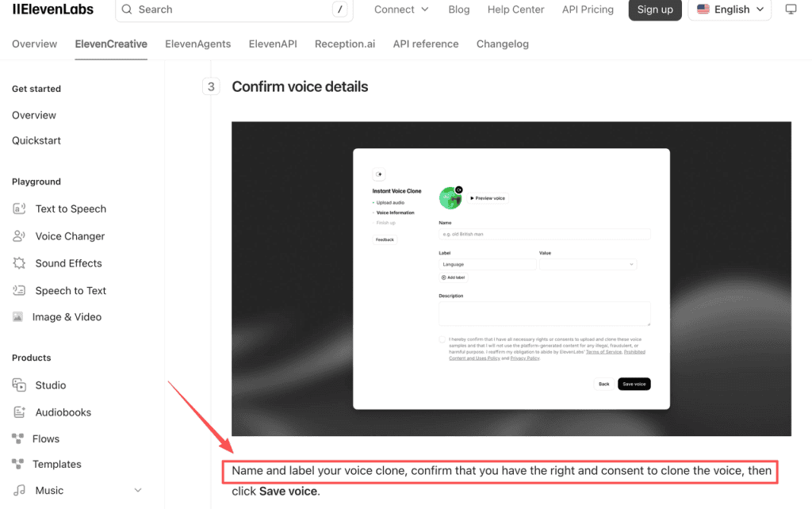Image resolution: width=812 pixels, height=509 pixels.
Task: Switch to the ElevenAgents tab
Action: [x=197, y=44]
